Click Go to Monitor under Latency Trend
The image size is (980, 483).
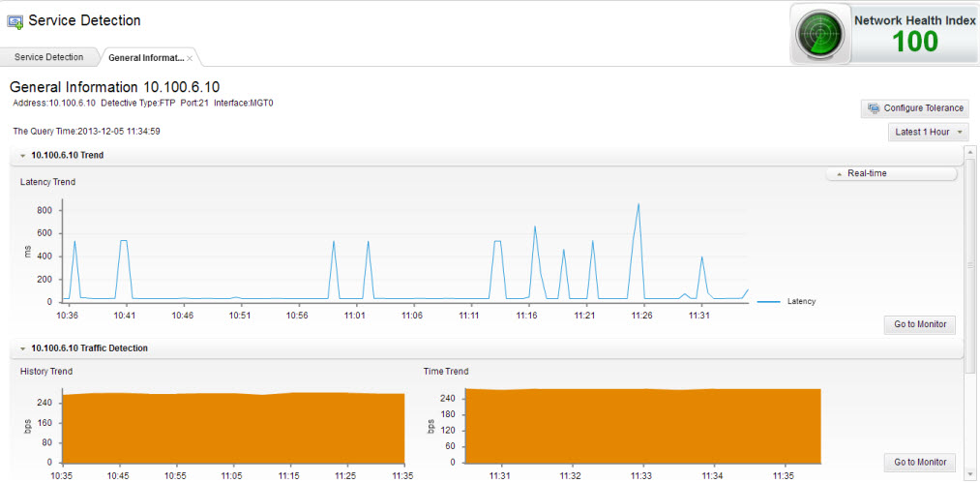point(919,324)
